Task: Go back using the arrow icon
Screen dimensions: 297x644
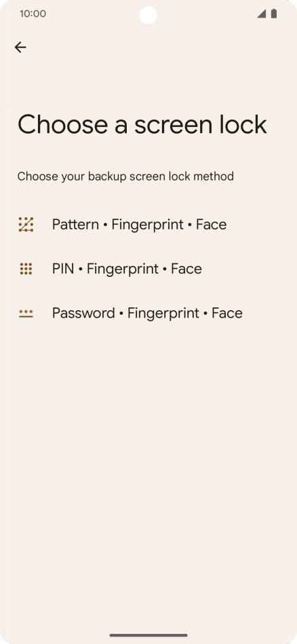Action: pos(20,48)
